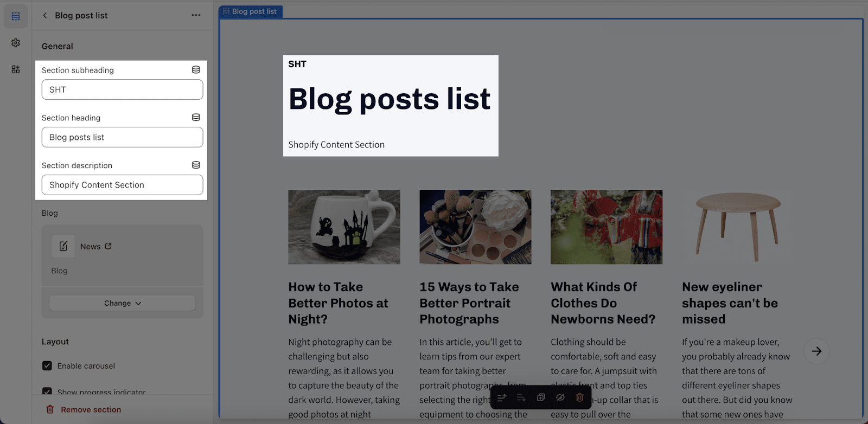Move section down in the floating toolbar
The image size is (868, 424).
521,397
